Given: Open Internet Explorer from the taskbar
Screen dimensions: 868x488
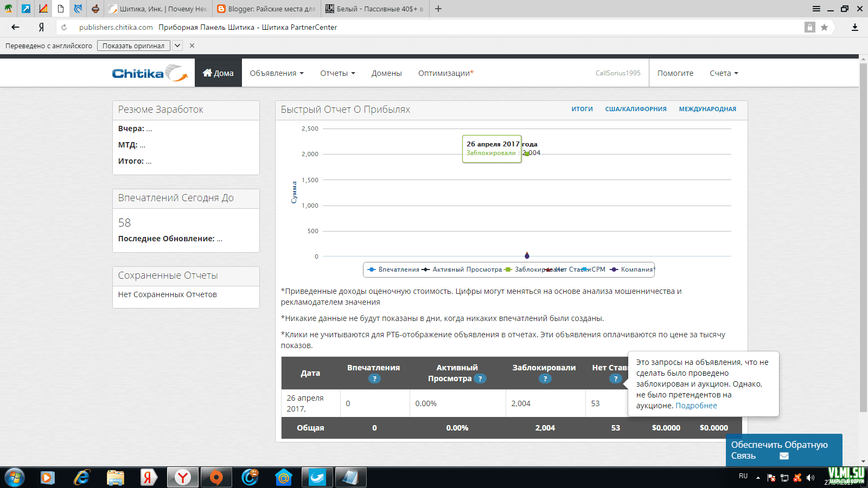Looking at the screenshot, I should point(81,477).
